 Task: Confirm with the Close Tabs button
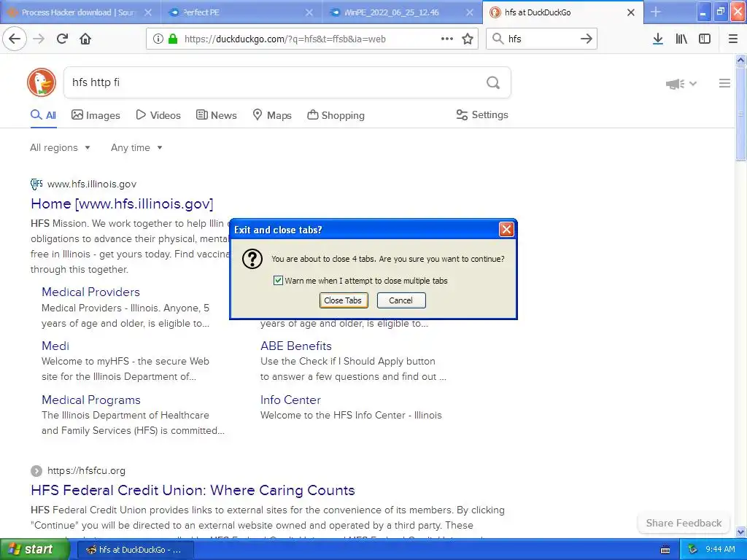(343, 300)
